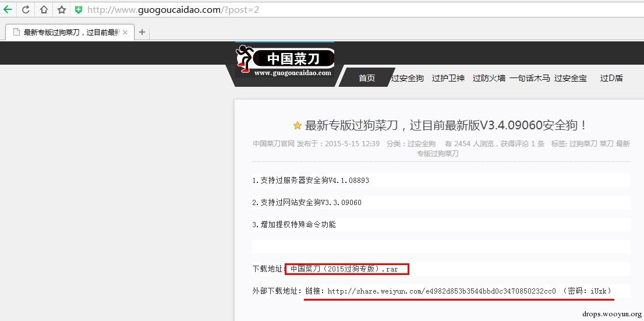The image size is (644, 321).
Task: Open the 过安全狗 navigation item
Action: [x=408, y=77]
